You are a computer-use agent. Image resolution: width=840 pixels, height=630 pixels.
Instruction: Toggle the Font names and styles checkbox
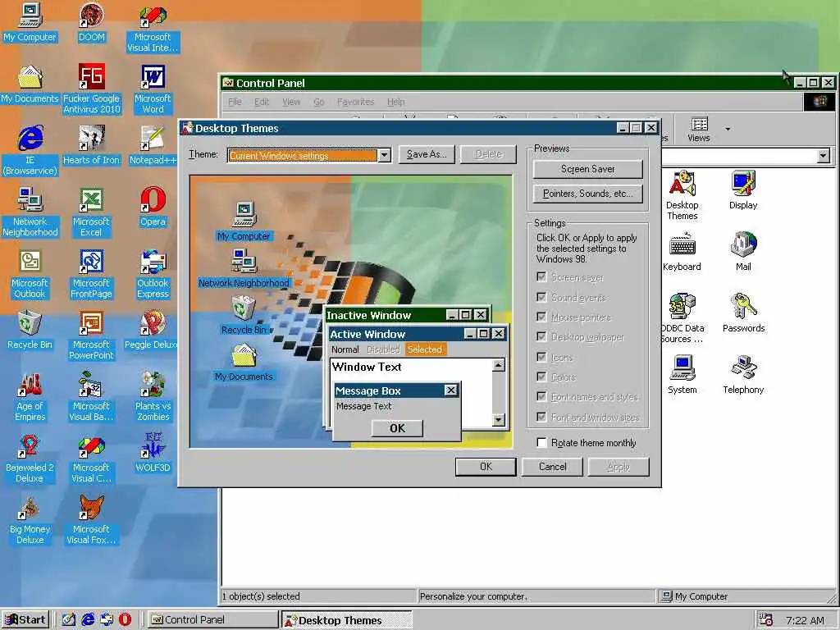(541, 396)
